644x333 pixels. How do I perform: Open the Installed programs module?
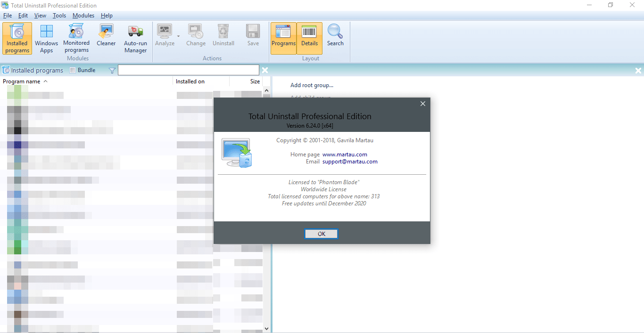(17, 38)
